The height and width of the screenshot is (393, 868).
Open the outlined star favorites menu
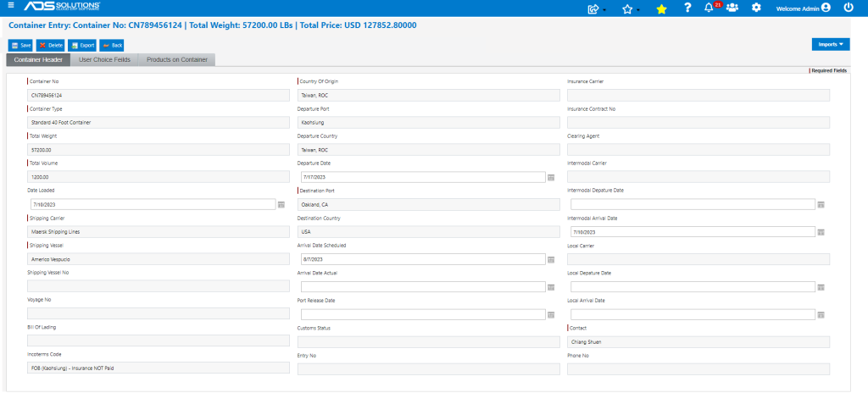tap(627, 8)
